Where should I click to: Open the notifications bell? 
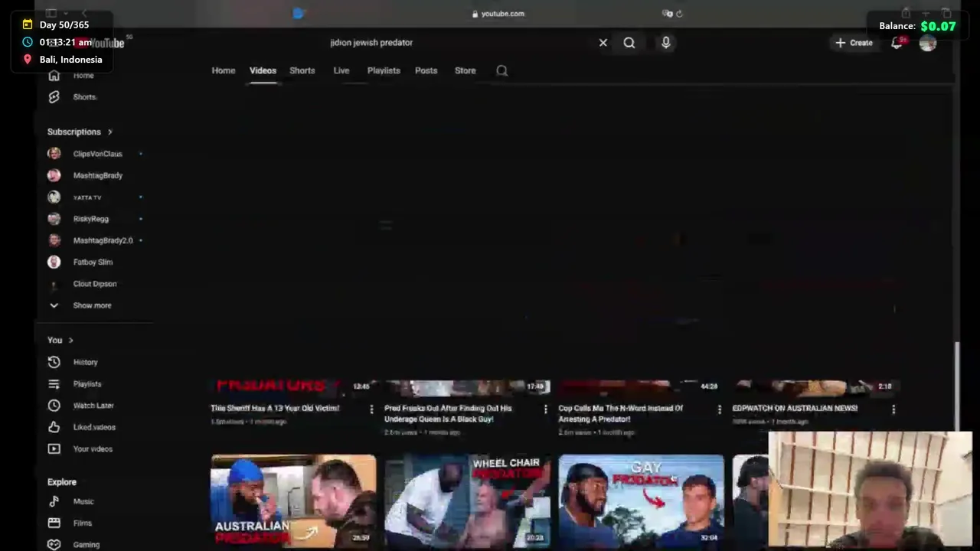[897, 43]
